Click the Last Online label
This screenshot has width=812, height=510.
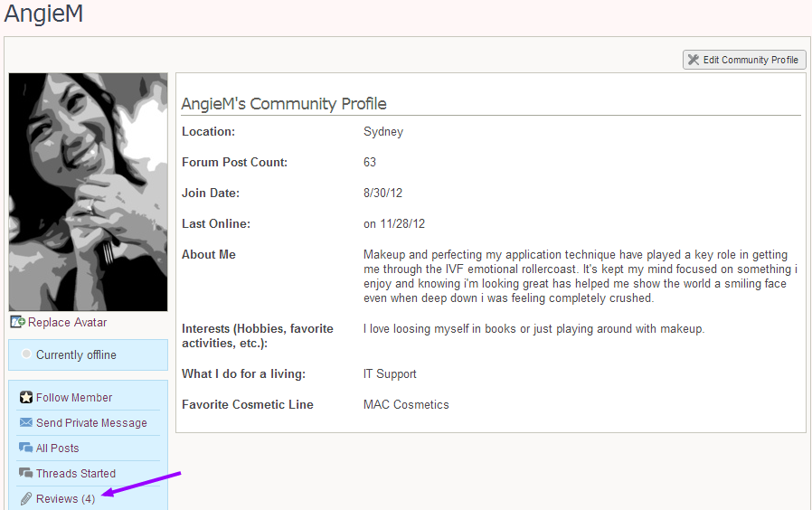click(216, 223)
